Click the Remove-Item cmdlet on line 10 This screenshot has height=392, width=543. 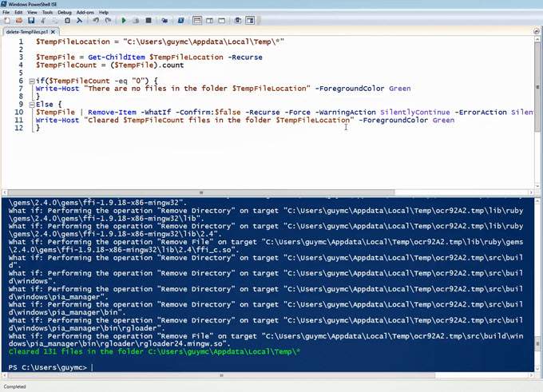[112, 113]
